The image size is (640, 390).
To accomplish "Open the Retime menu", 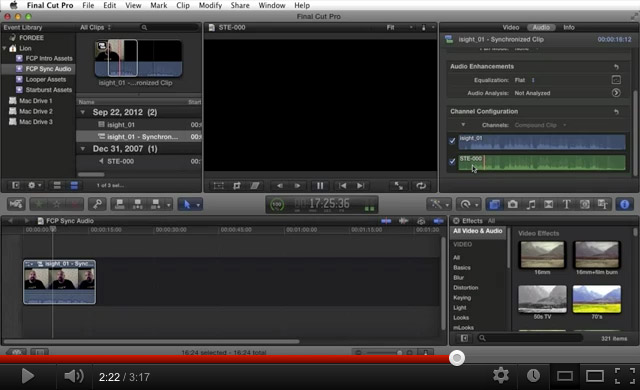I will point(468,204).
